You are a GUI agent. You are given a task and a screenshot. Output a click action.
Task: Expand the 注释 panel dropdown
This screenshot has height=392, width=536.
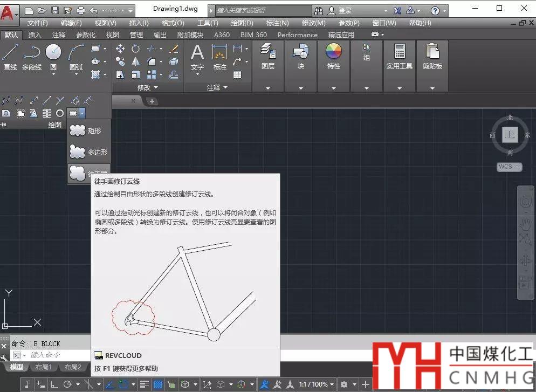(x=217, y=87)
